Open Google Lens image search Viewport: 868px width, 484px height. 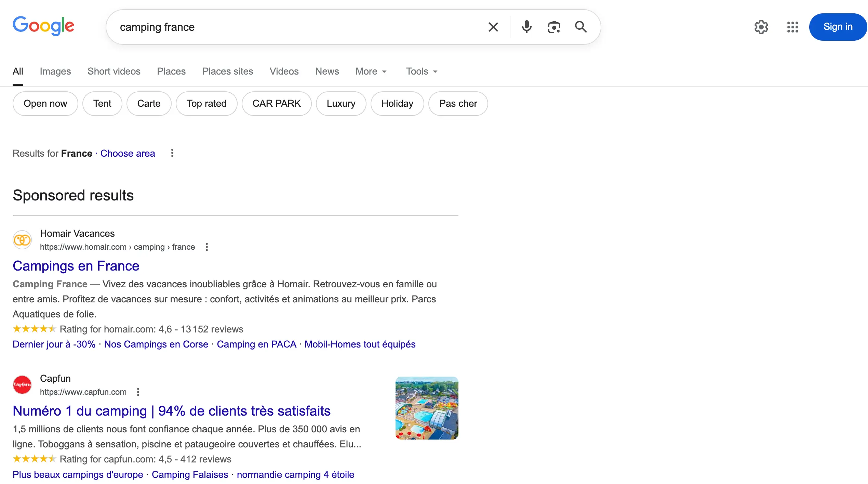554,27
